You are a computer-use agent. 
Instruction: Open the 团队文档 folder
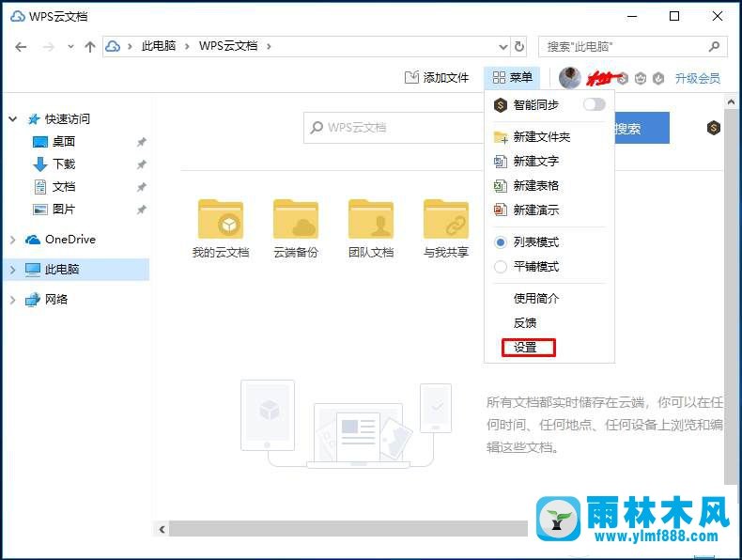pos(371,229)
